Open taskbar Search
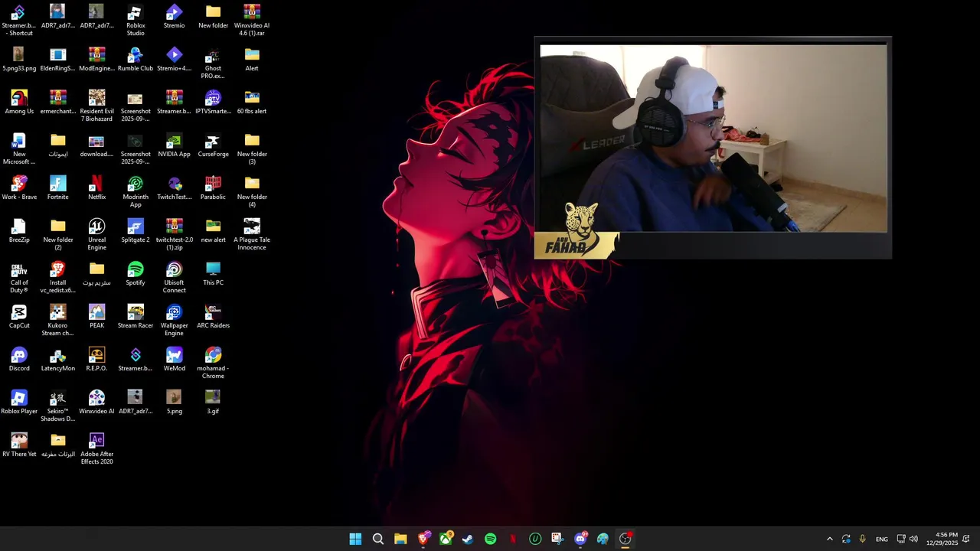The height and width of the screenshot is (551, 980). (377, 539)
